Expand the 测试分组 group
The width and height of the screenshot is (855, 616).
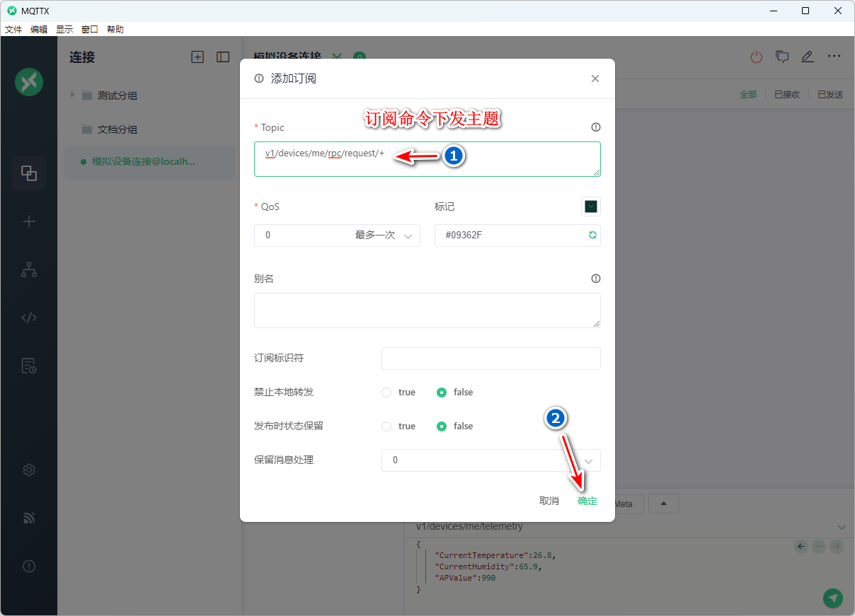[x=72, y=95]
